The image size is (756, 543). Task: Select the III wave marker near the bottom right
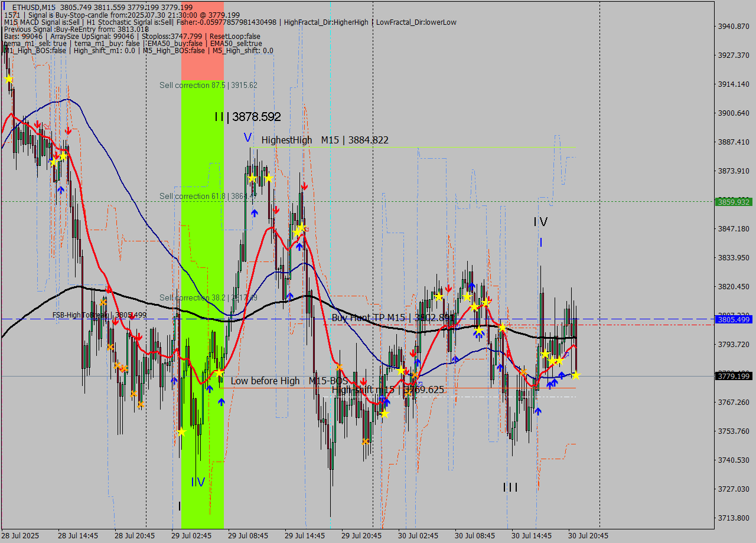click(x=509, y=488)
